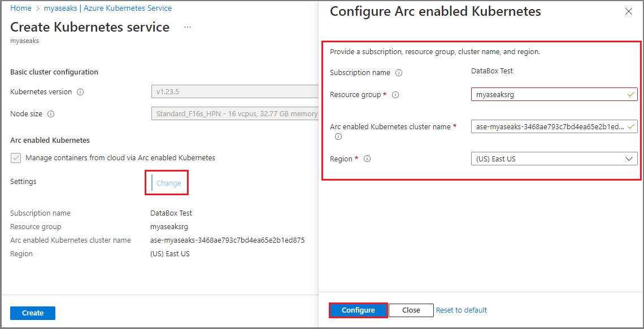Uncheck Manage containers via Arc enabled Kubernetes
The width and height of the screenshot is (644, 329).
(x=16, y=157)
